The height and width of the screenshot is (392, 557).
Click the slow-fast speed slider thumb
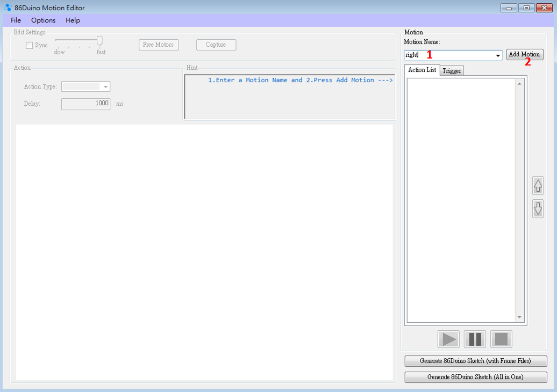(100, 41)
